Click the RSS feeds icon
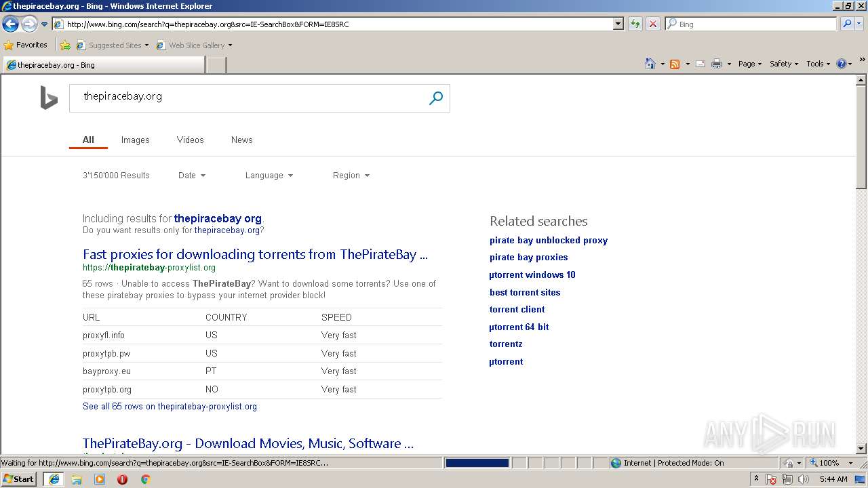The image size is (868, 488). click(x=675, y=64)
